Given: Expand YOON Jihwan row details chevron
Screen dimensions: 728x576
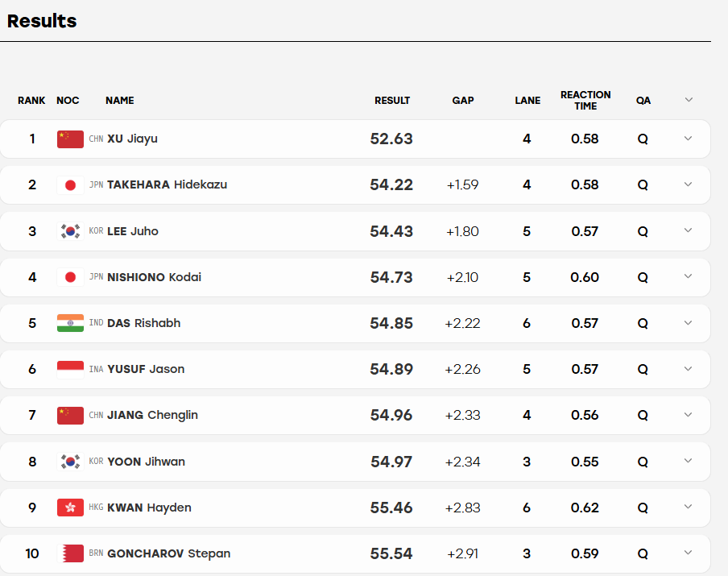Looking at the screenshot, I should pyautogui.click(x=688, y=461).
